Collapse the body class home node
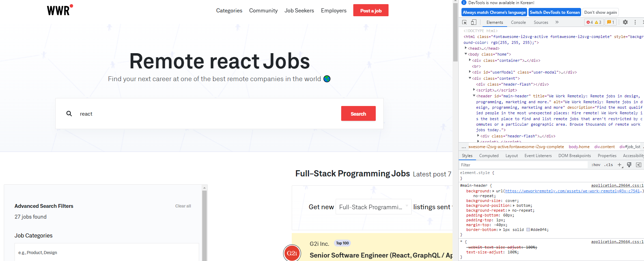 [x=466, y=54]
